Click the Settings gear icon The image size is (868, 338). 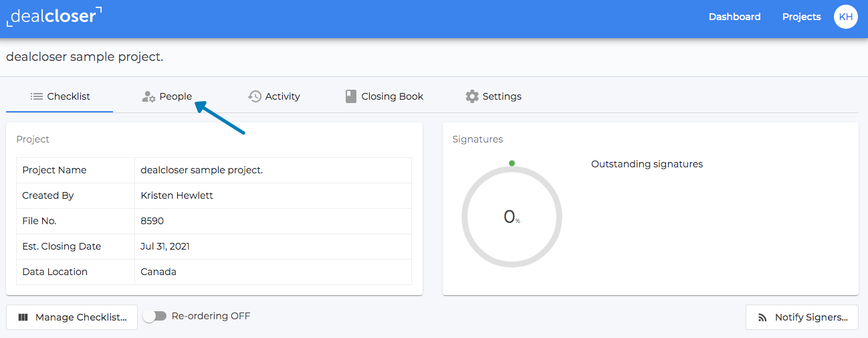click(x=472, y=96)
